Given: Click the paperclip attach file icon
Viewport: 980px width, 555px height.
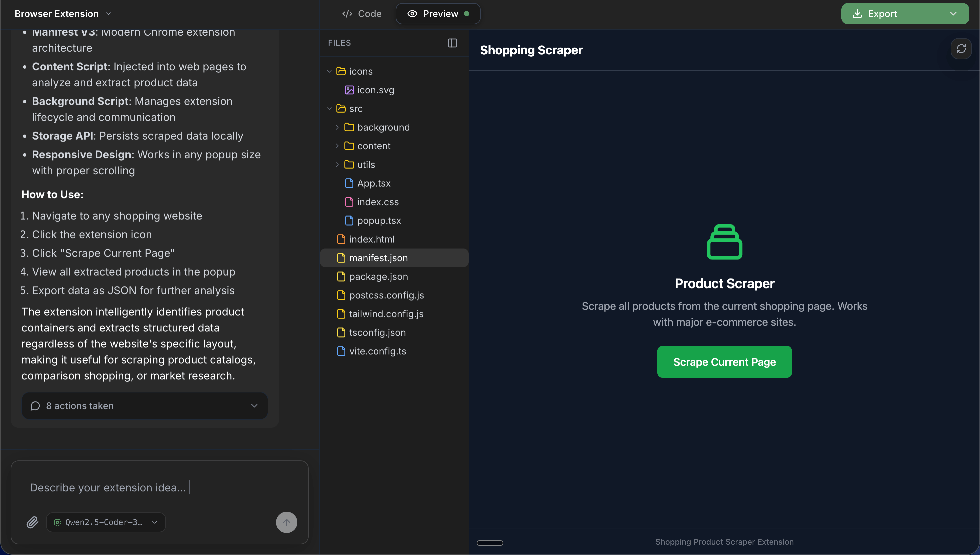Looking at the screenshot, I should pos(32,522).
